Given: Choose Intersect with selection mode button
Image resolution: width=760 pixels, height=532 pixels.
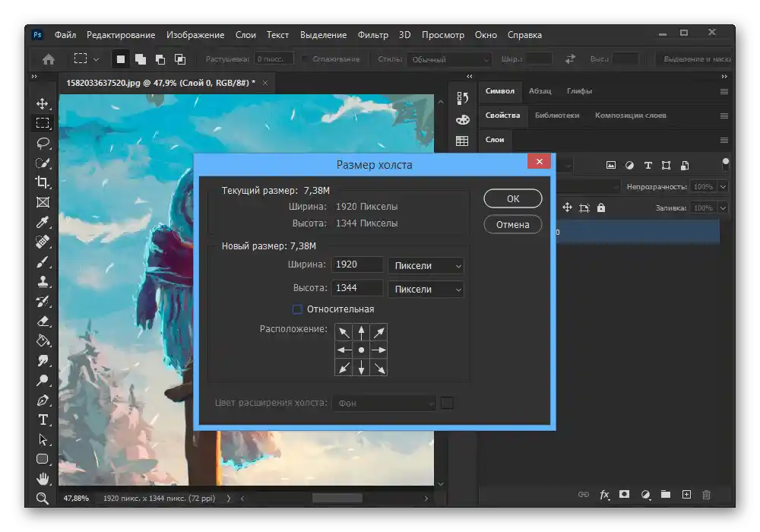Looking at the screenshot, I should click(180, 59).
